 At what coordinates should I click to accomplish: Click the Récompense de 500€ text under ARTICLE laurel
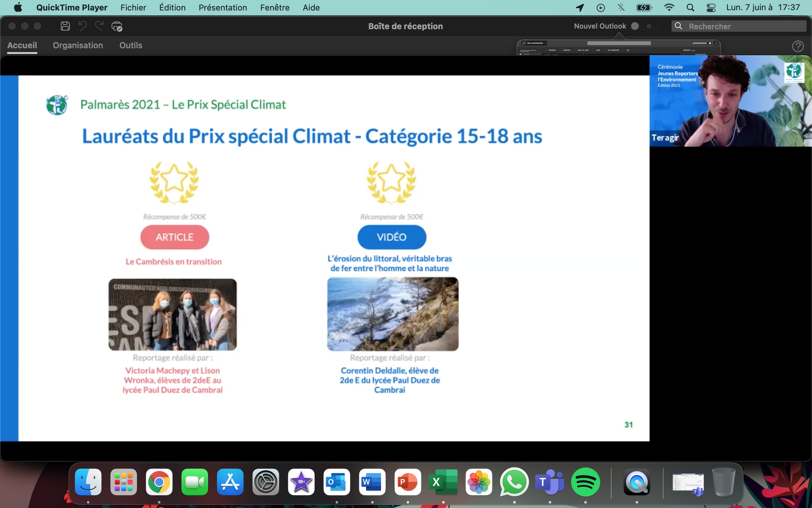click(174, 217)
